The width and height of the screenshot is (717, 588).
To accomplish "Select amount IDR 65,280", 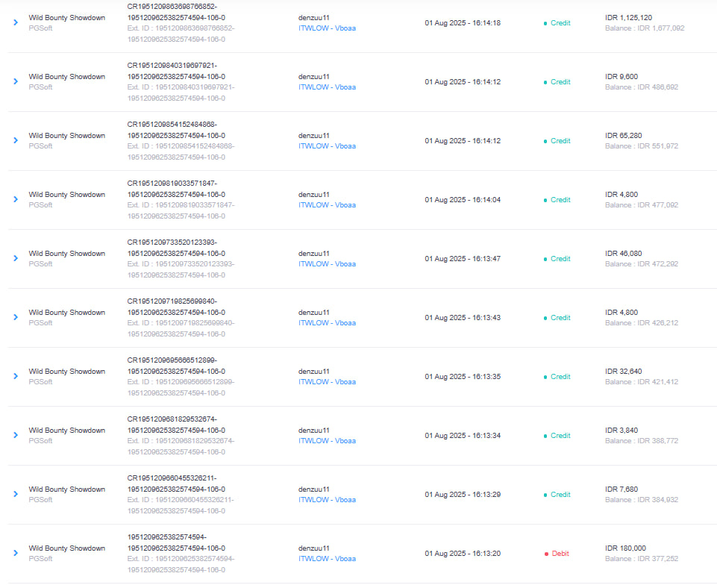I will [624, 135].
